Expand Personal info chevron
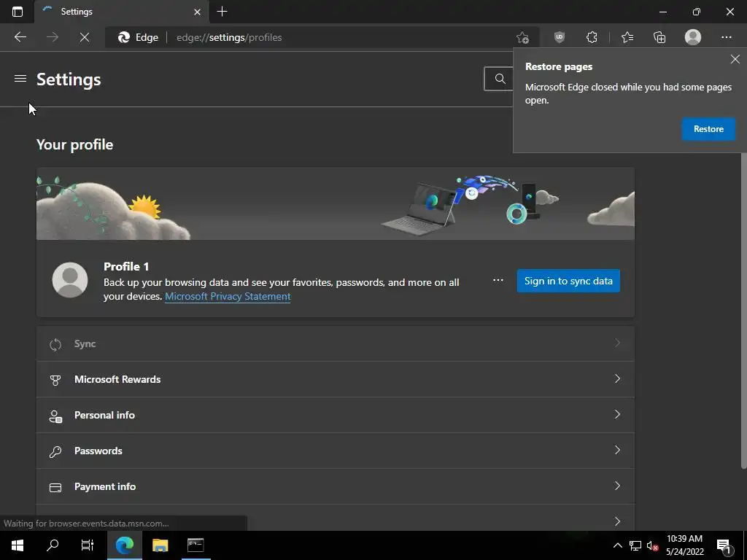Screen dimensions: 747x560 pos(617,414)
